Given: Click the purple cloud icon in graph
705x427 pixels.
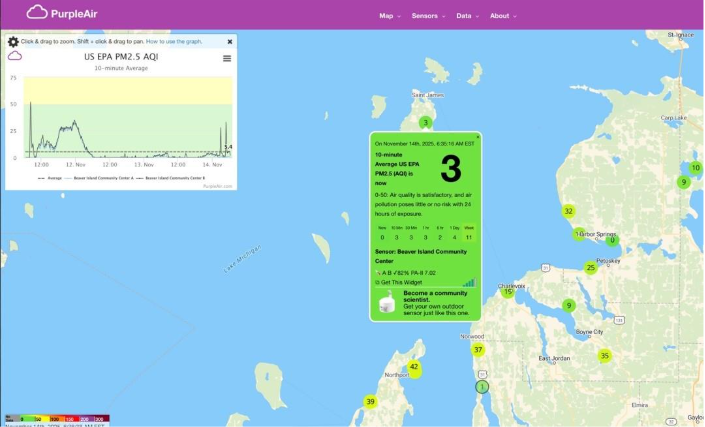Looking at the screenshot, I should click(15, 57).
